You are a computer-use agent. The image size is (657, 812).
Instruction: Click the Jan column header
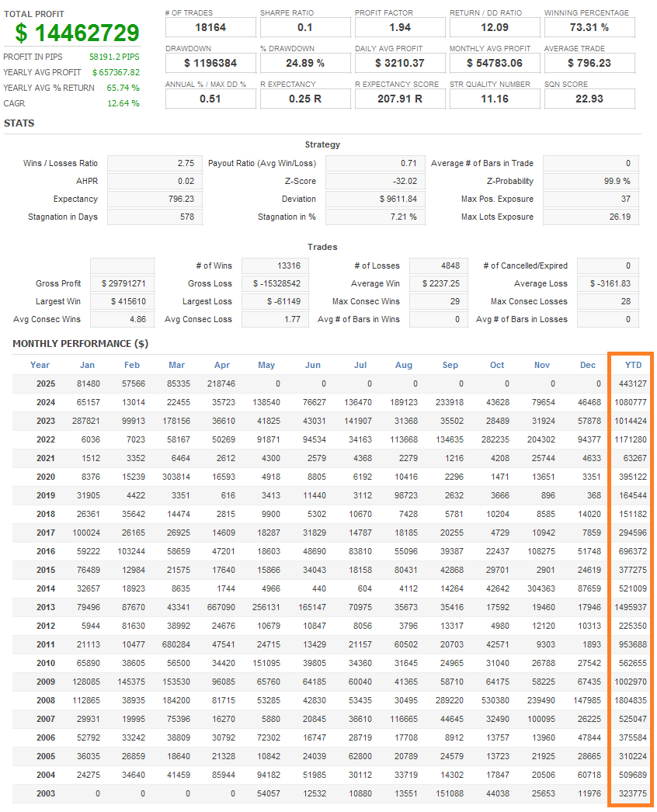coord(87,365)
